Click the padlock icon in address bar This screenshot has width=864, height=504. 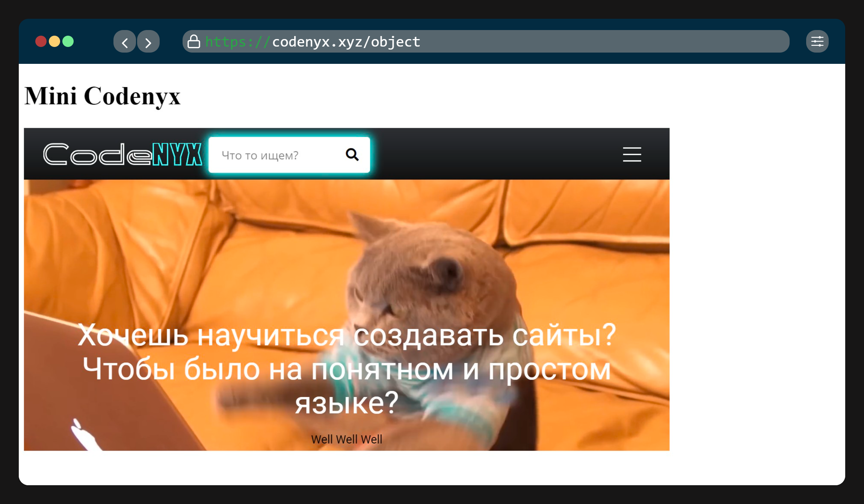tap(194, 42)
